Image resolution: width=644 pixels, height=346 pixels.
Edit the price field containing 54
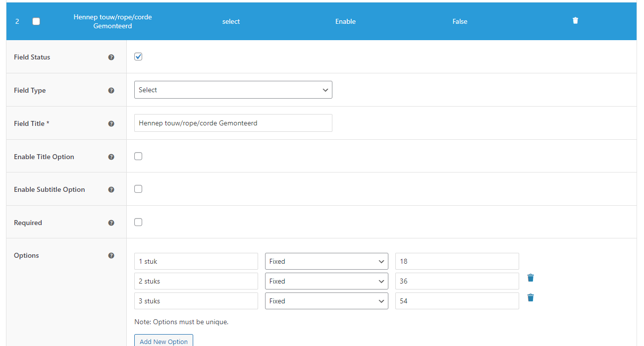pos(457,301)
